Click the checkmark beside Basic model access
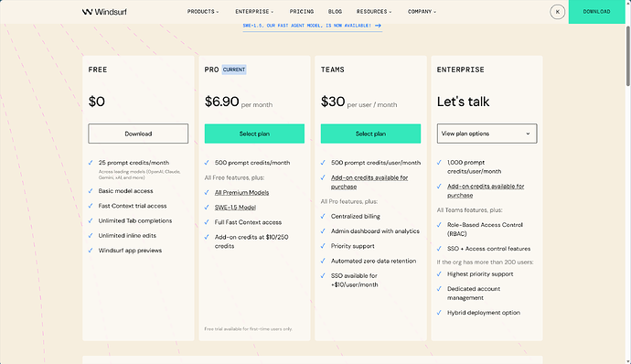The image size is (631, 364). coord(91,191)
